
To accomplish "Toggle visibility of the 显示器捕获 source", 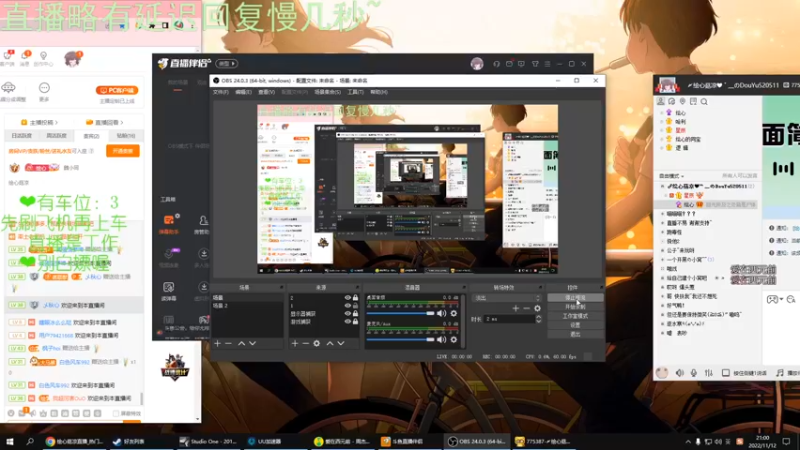I will coord(347,314).
